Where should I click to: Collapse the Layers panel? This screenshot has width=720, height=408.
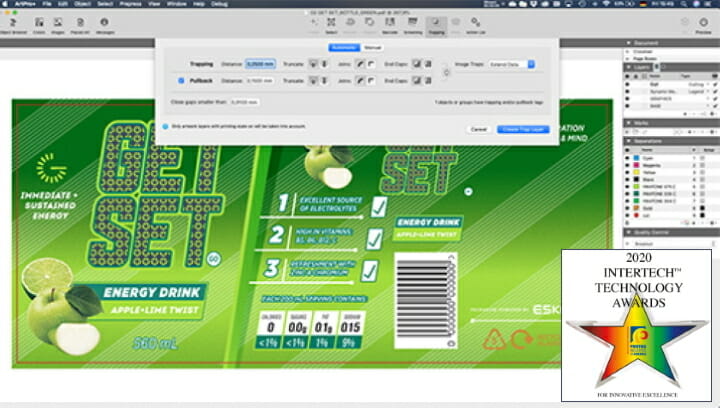[628, 67]
